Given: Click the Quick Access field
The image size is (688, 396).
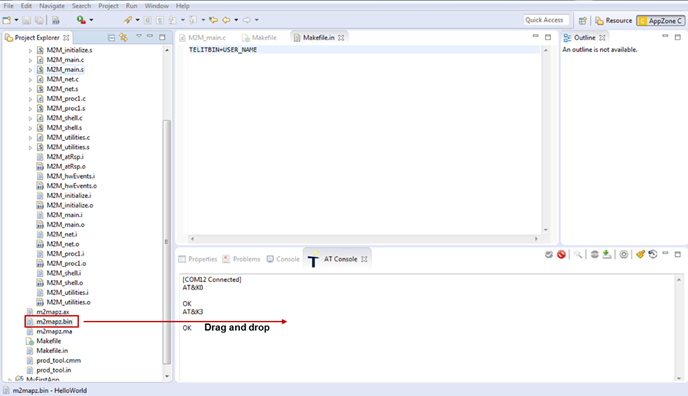Looking at the screenshot, I should (546, 20).
